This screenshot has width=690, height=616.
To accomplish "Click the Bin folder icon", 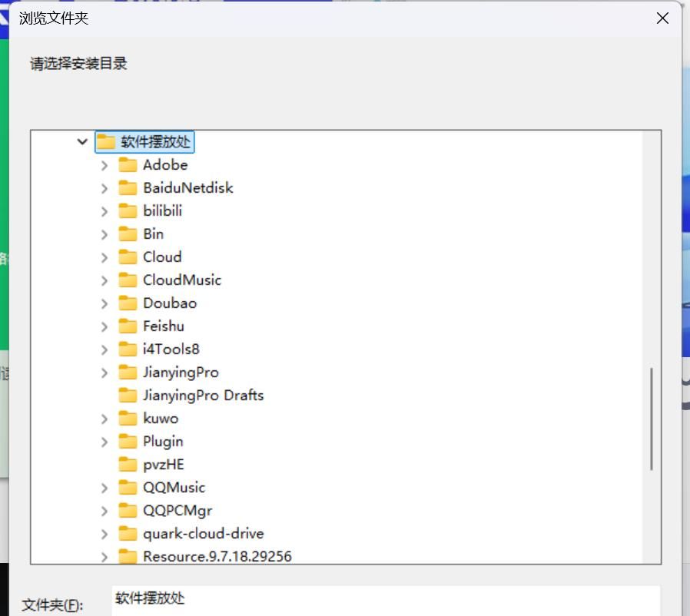I will [128, 234].
